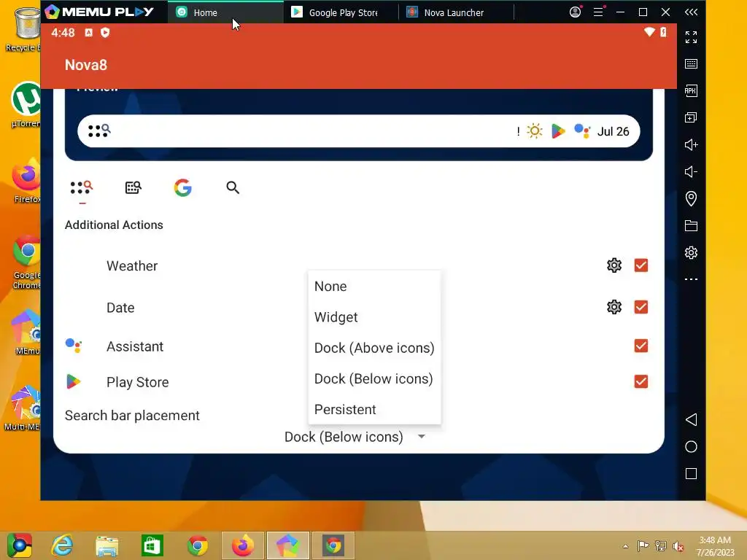Click the taskbar clock 3:48 AM
The image size is (747, 560).
(x=715, y=540)
